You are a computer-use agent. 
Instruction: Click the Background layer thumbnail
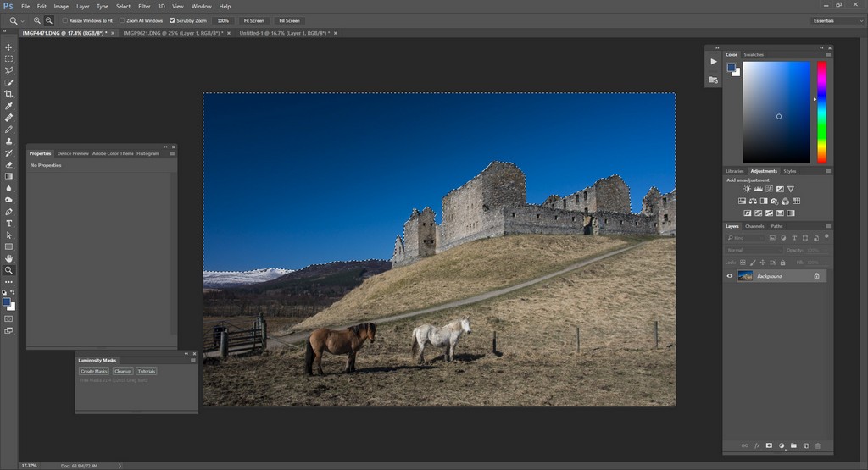click(x=745, y=276)
